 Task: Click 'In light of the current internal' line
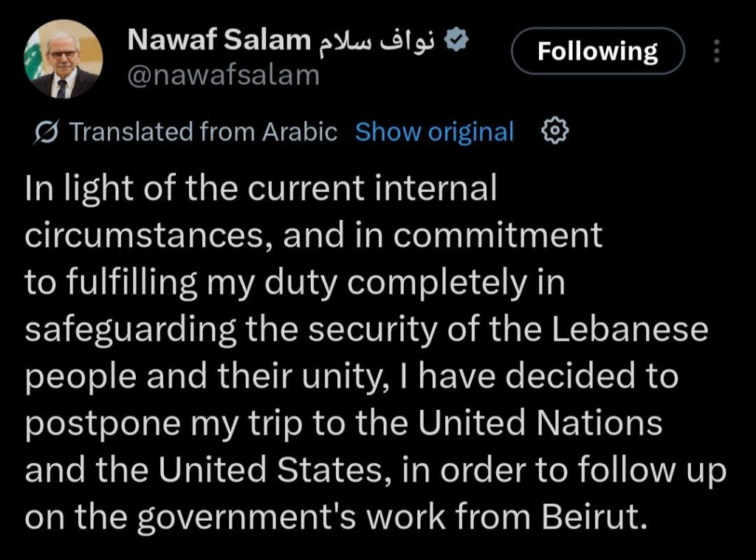pyautogui.click(x=261, y=190)
